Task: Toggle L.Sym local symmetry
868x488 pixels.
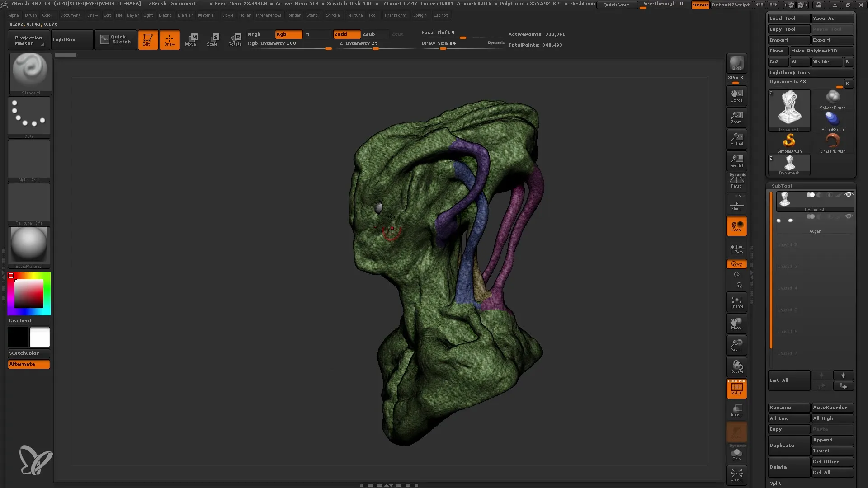Action: pos(736,249)
